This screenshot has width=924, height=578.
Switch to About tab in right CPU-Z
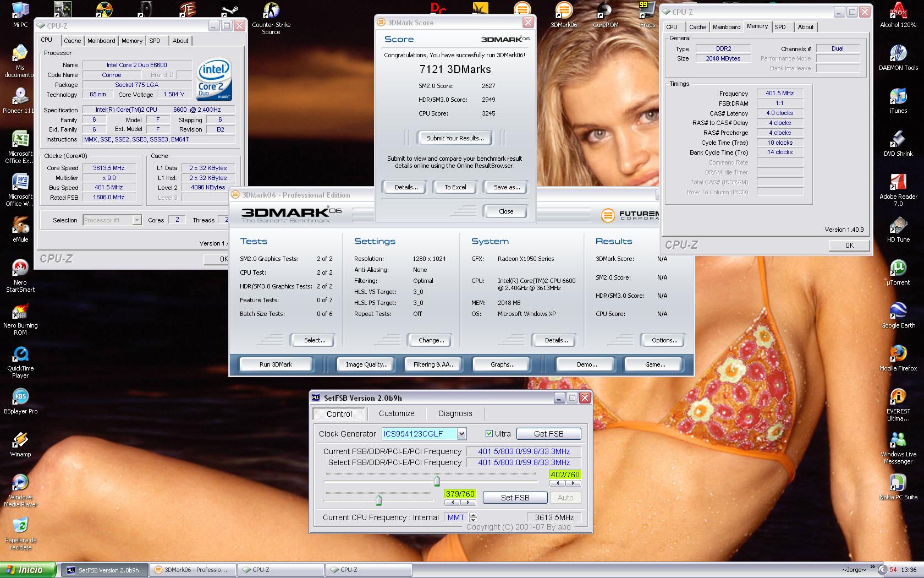pos(806,27)
